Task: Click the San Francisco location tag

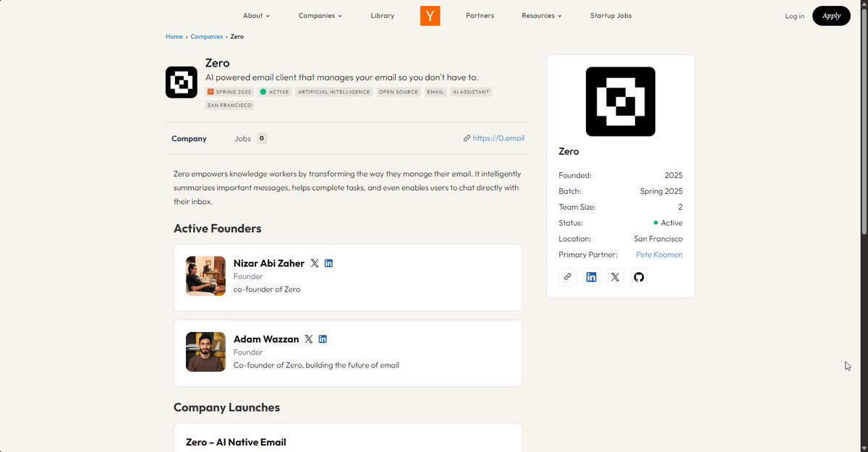Action: [x=230, y=105]
